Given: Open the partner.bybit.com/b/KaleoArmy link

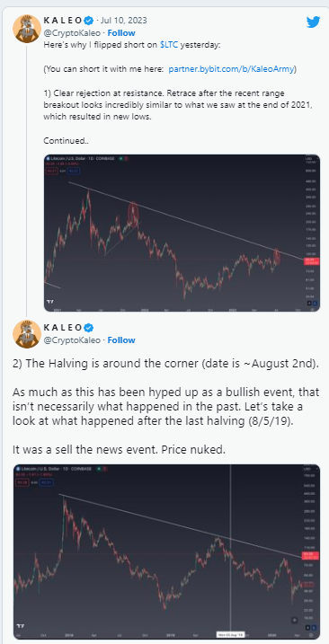Looking at the screenshot, I should click(x=231, y=69).
